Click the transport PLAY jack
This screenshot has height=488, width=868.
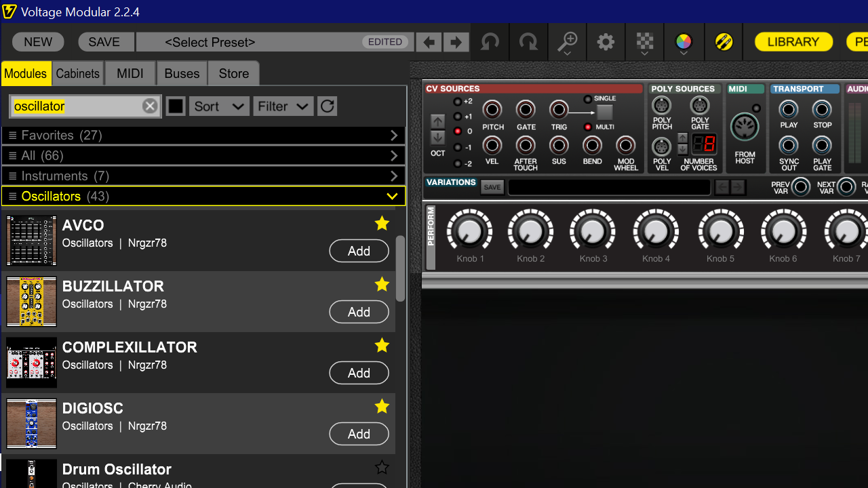point(789,109)
